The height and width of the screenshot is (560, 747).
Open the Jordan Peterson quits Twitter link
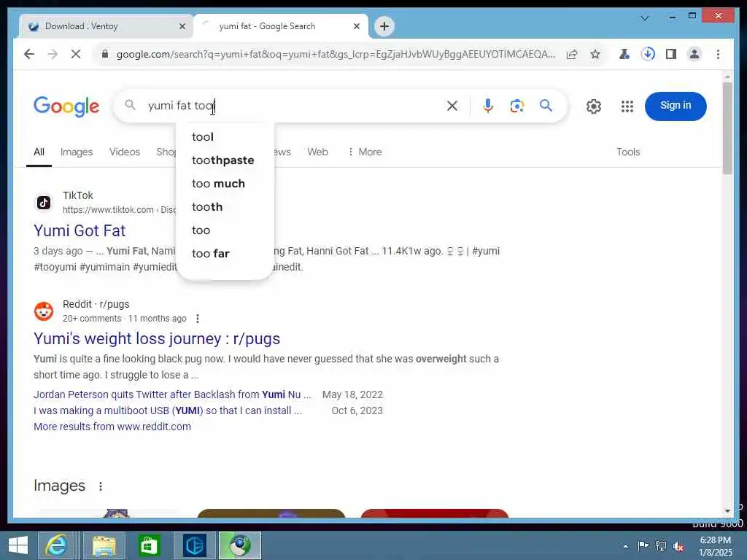click(172, 394)
